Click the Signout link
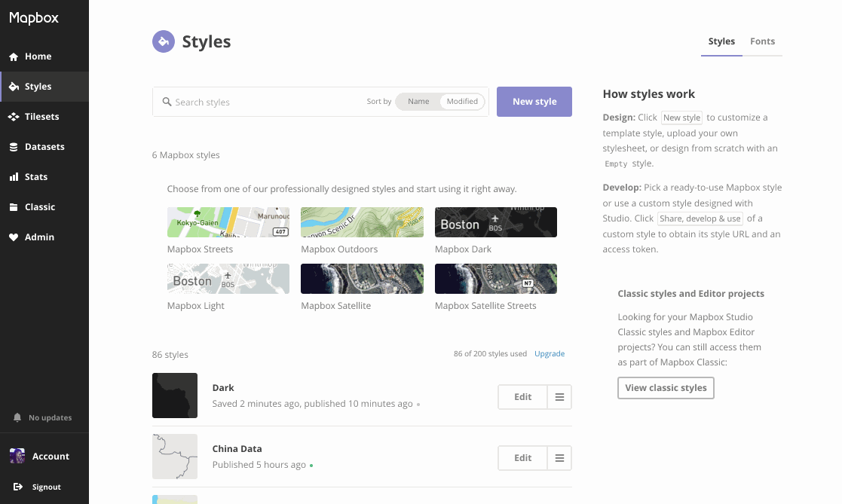This screenshot has width=842, height=504. (46, 487)
